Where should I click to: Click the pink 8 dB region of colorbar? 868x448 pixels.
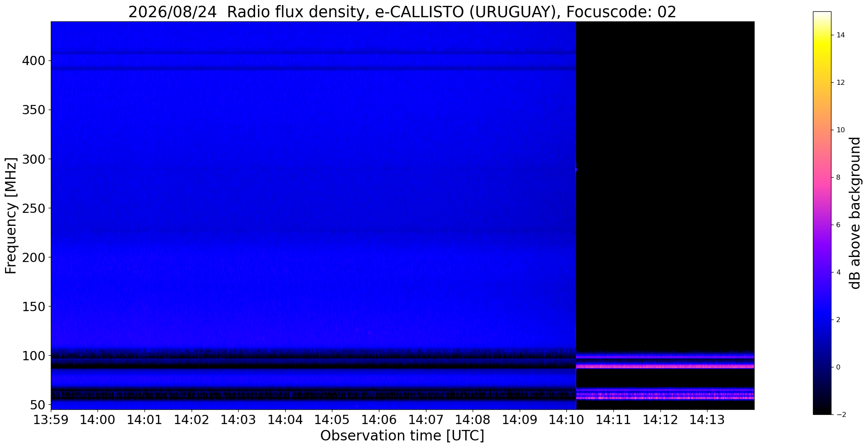click(x=822, y=177)
